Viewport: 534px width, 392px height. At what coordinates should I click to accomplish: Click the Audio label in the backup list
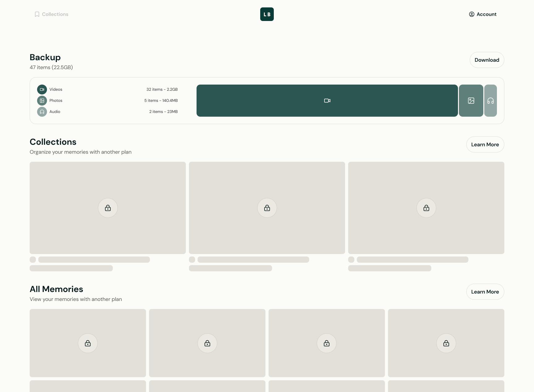click(55, 112)
